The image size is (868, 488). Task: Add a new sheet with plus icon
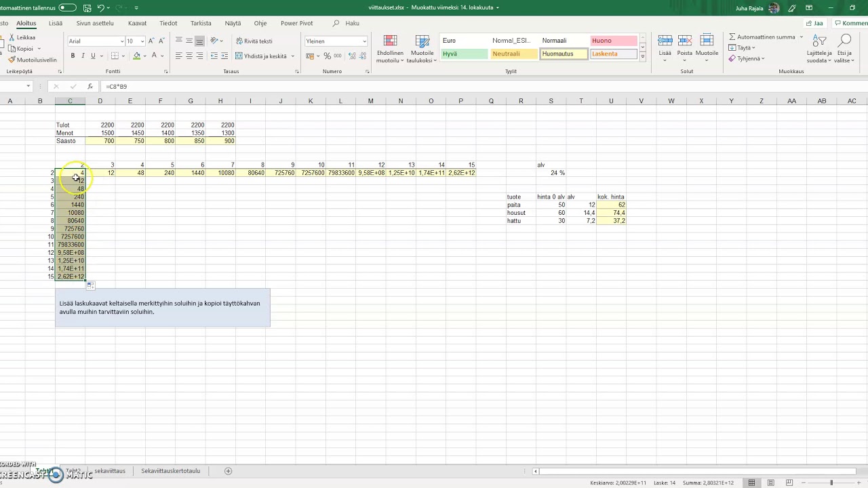coord(228,471)
